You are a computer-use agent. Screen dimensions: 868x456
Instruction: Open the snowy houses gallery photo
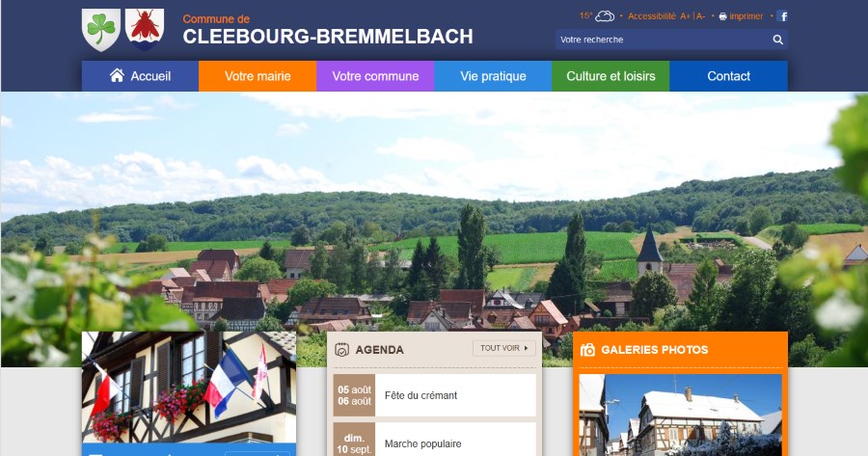680,416
